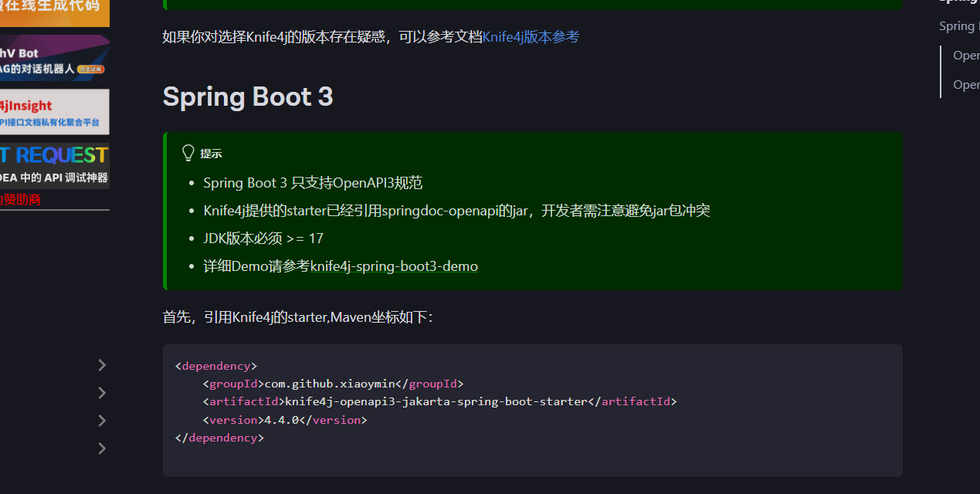Select the first OpenAPI outline entry
Viewport: 980px width, 494px height.
click(965, 54)
